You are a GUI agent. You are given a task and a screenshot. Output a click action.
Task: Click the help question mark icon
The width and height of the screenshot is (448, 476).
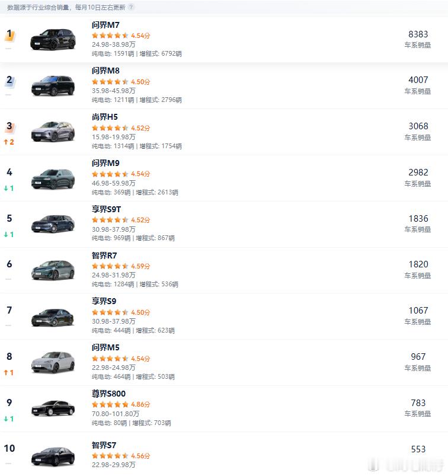[132, 7]
